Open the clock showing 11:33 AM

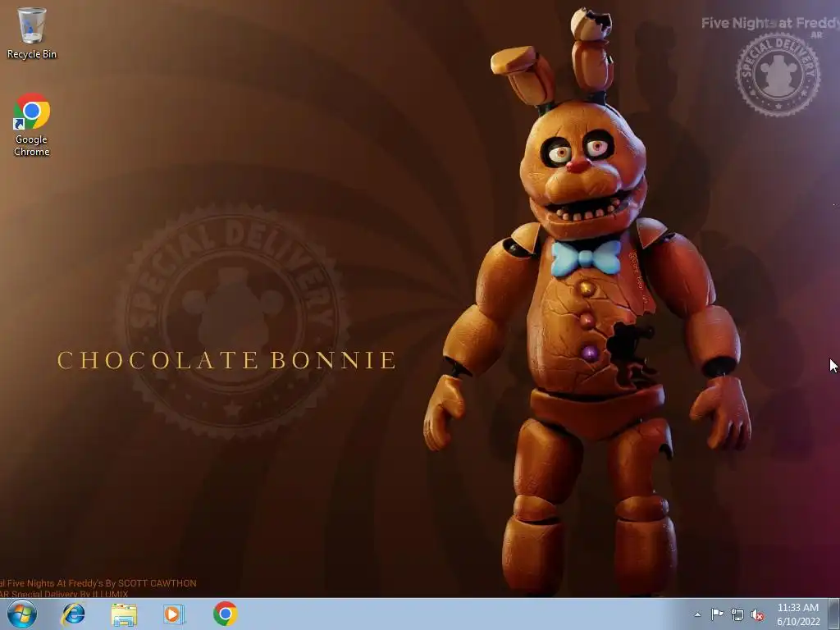(x=798, y=614)
